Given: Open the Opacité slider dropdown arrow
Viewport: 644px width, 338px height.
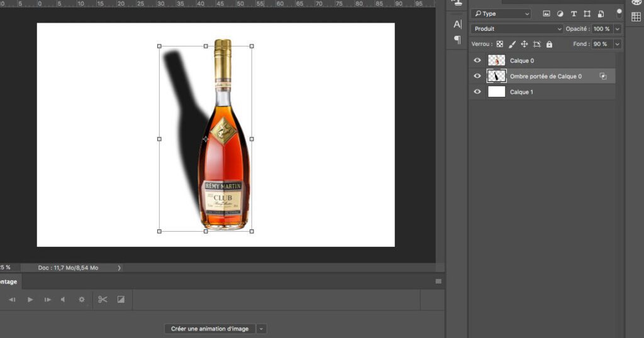Looking at the screenshot, I should coord(617,29).
